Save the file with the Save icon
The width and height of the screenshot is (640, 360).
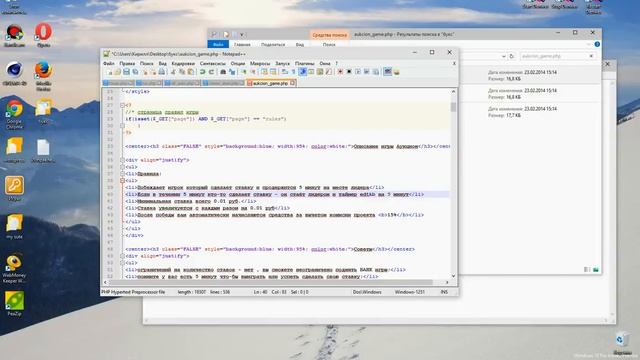pyautogui.click(x=126, y=72)
